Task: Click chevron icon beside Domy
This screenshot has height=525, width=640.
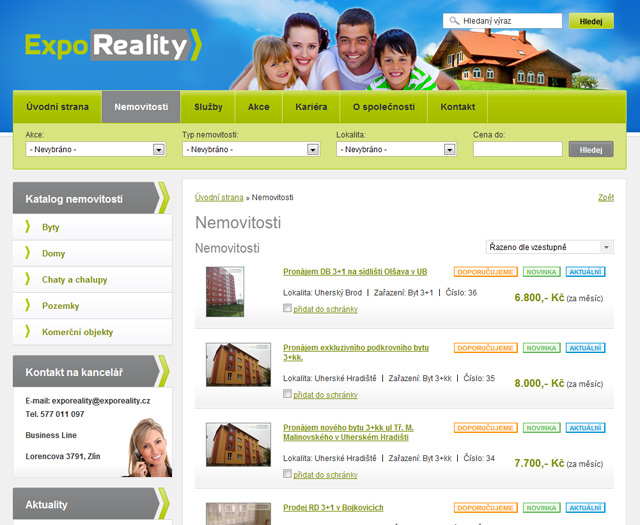Action: (27, 253)
